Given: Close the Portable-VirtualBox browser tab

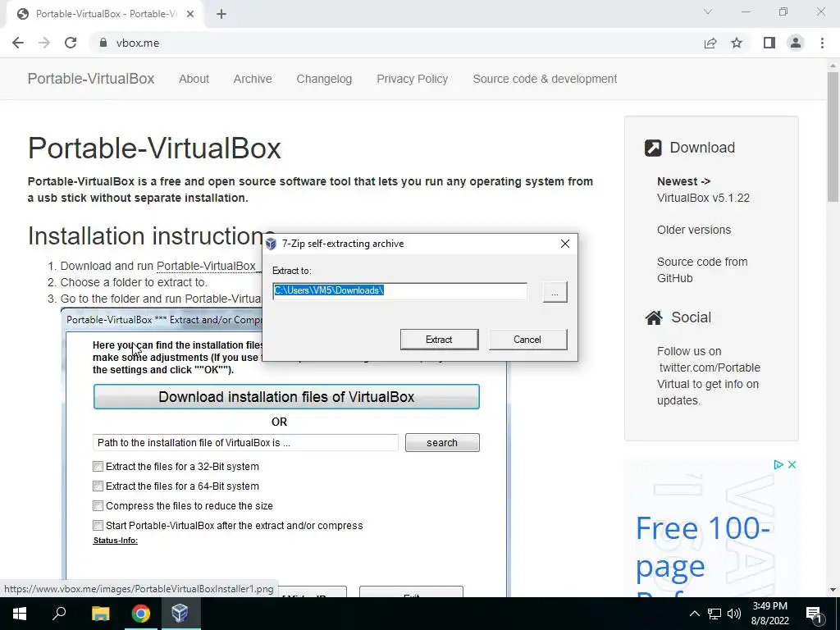Looking at the screenshot, I should (x=190, y=14).
